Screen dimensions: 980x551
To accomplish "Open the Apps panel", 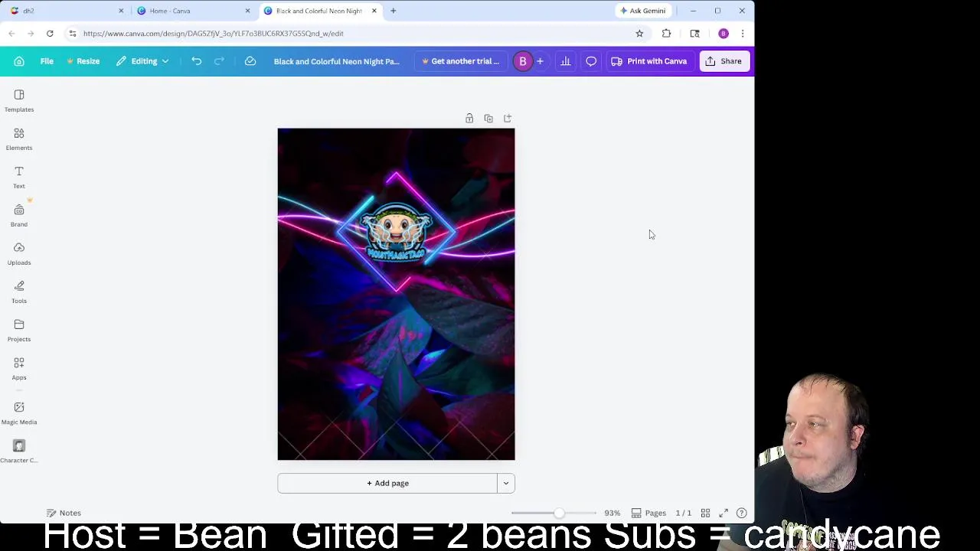I will pyautogui.click(x=19, y=368).
